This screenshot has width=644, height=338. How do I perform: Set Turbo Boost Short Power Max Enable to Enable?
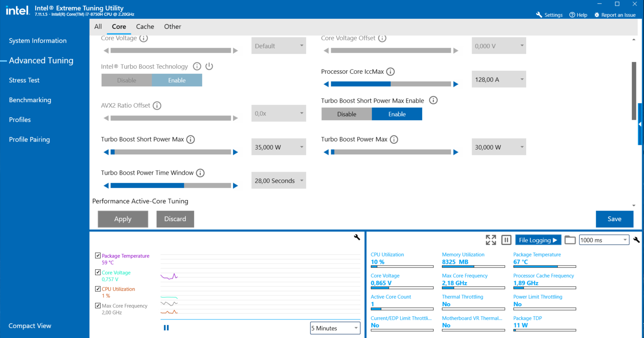click(x=397, y=114)
